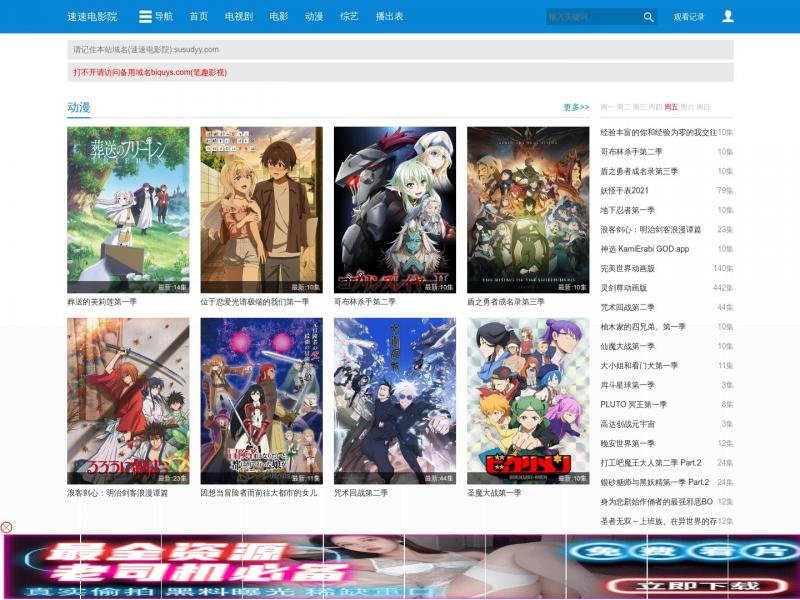Open 仙魔大战第一季 in the schedule list
The height and width of the screenshot is (600, 800).
[x=628, y=346]
